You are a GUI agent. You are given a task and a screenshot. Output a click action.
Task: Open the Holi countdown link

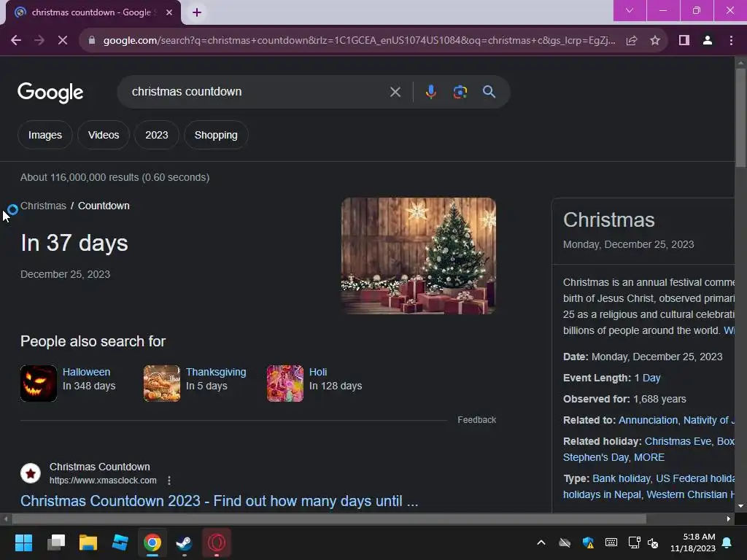[x=318, y=372]
